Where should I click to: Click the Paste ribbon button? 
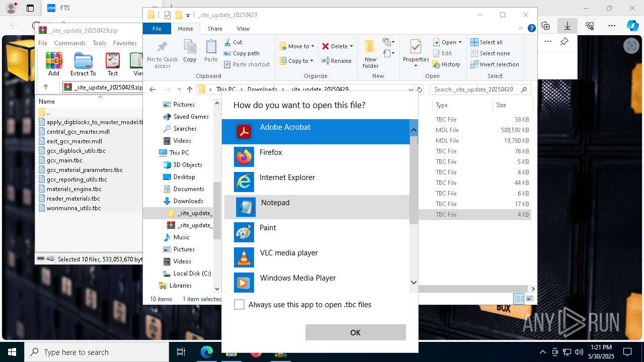211,51
